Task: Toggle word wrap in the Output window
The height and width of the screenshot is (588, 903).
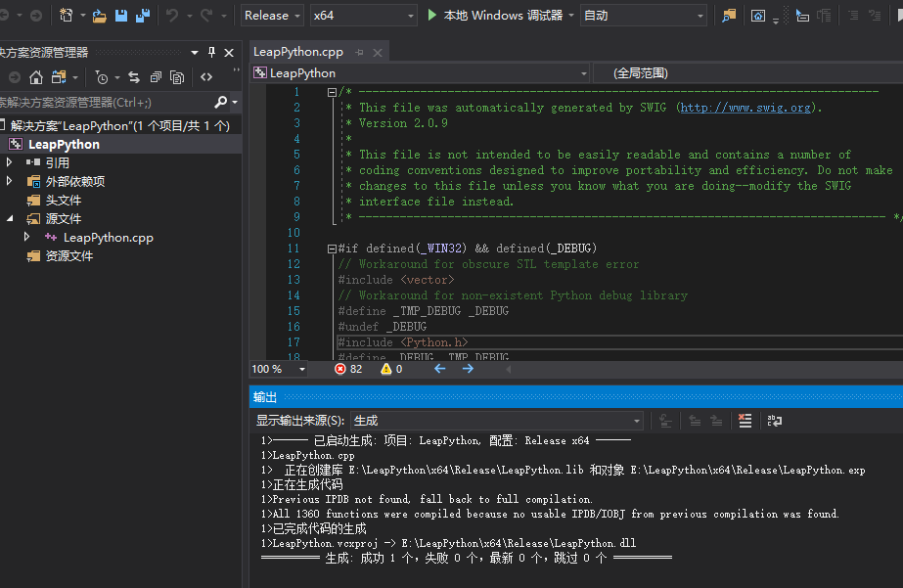Action: [774, 420]
